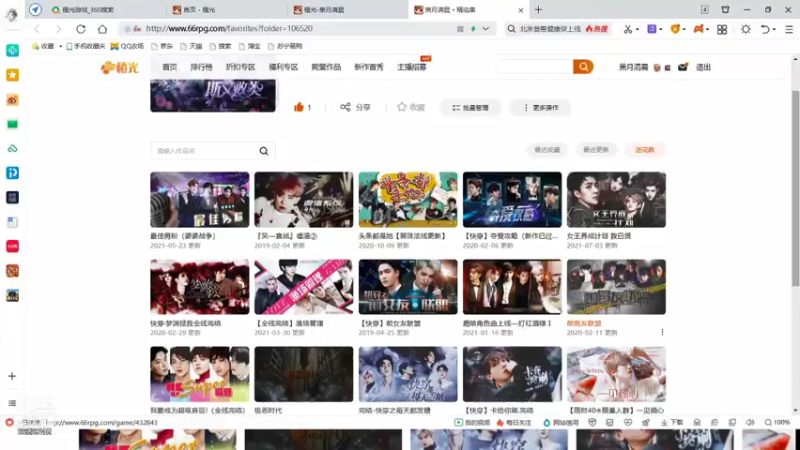The width and height of the screenshot is (800, 450).
Task: Click the 批量管理 batch manage button
Action: click(470, 108)
